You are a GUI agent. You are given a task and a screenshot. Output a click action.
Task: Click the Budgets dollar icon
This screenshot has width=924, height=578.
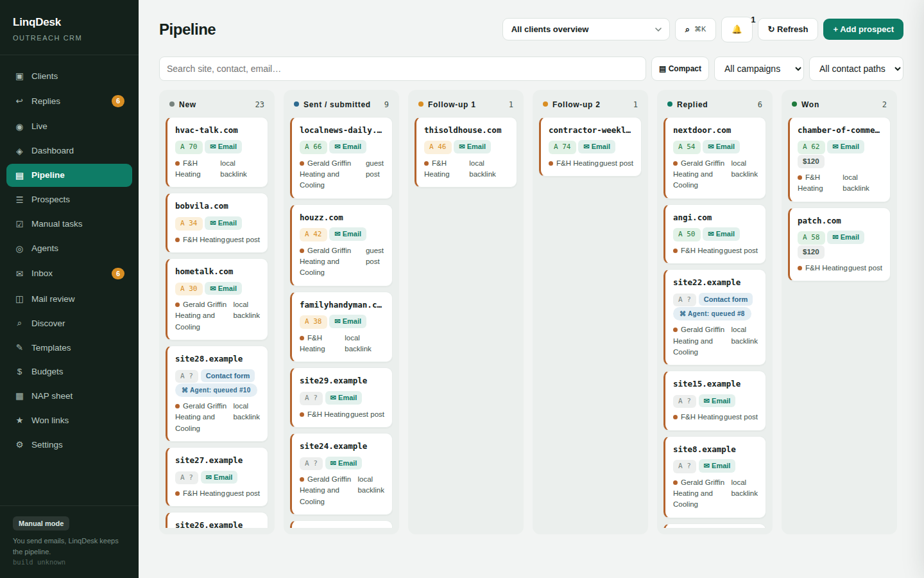pos(19,372)
